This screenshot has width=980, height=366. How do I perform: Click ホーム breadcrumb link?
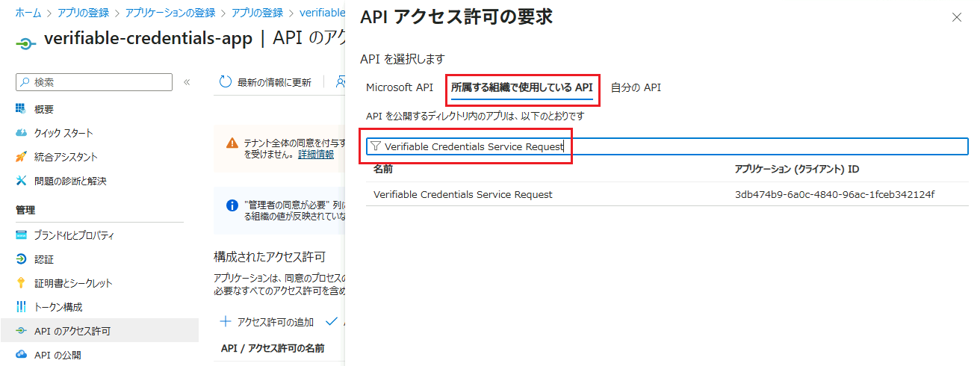[x=28, y=13]
